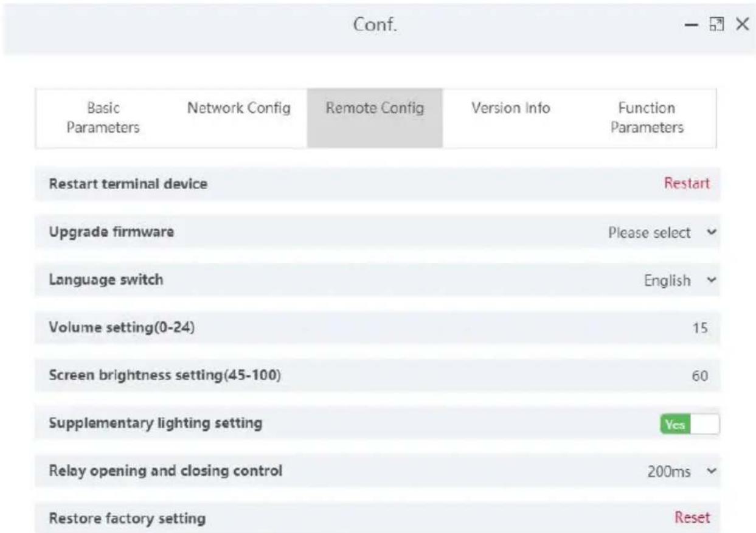Expand the Language switch dropdown showing English
The width and height of the screenshot is (756, 533).
[681, 280]
